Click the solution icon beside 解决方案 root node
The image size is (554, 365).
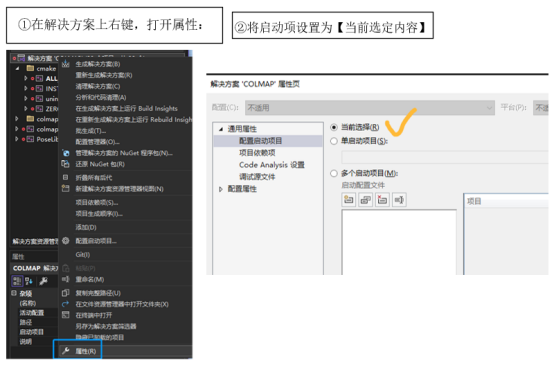[22, 58]
